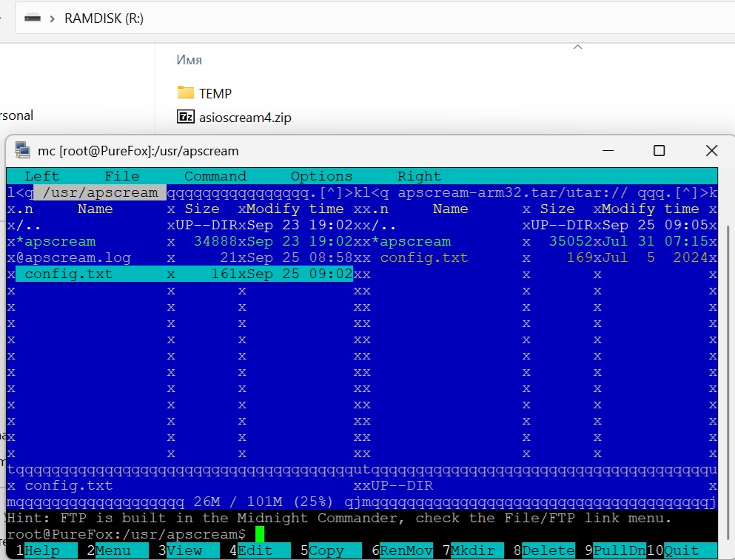Open the Right panel menu

click(x=419, y=176)
